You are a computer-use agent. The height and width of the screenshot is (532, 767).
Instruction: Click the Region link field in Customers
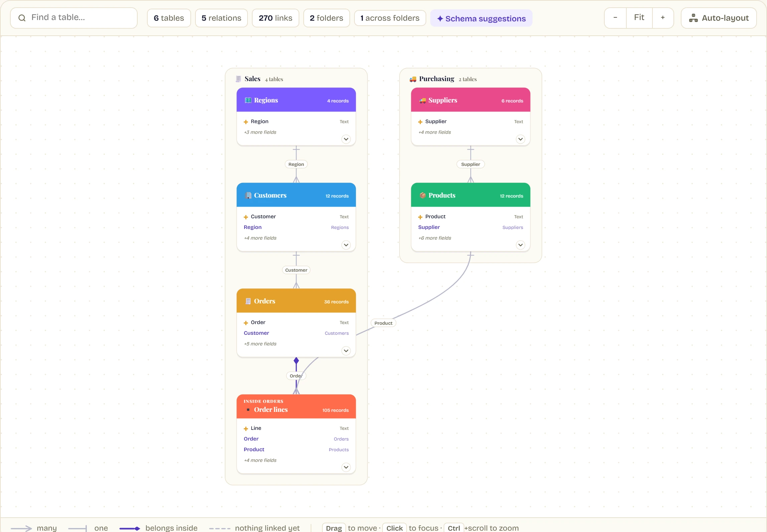[296, 227]
